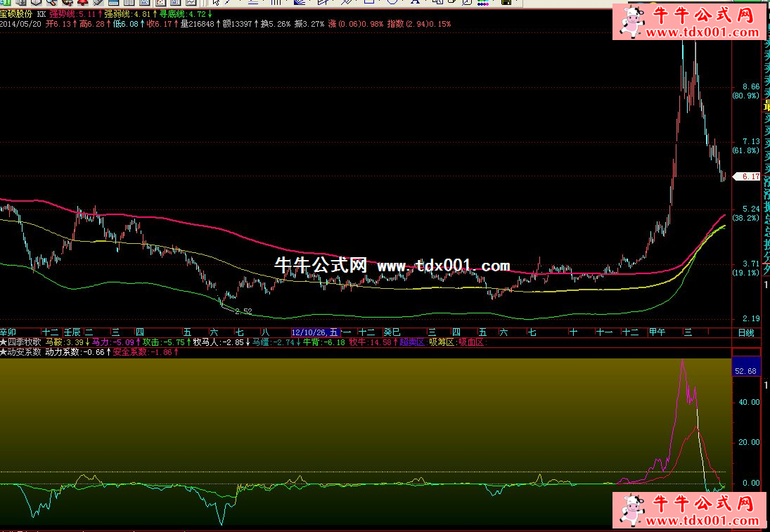Select the letter A text annotation tool

pos(414,3)
